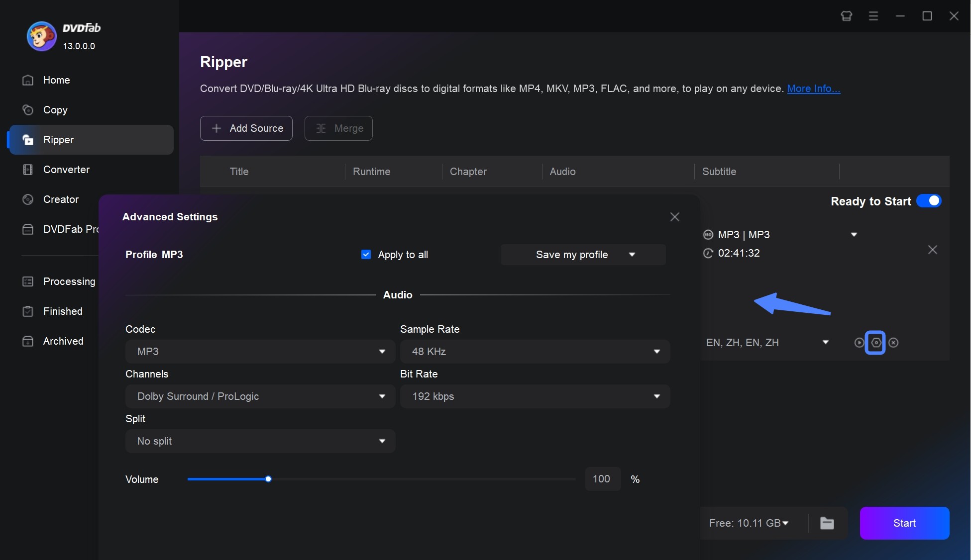Toggle the Ready to Start switch
The height and width of the screenshot is (560, 971).
click(928, 201)
